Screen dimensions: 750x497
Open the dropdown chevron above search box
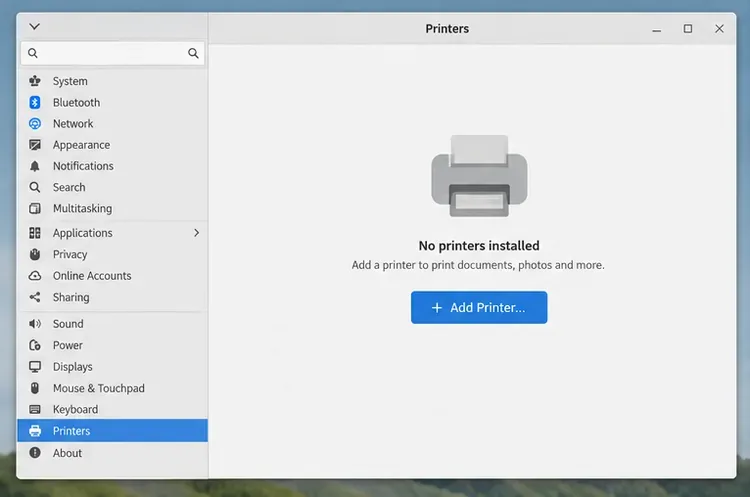tap(34, 26)
